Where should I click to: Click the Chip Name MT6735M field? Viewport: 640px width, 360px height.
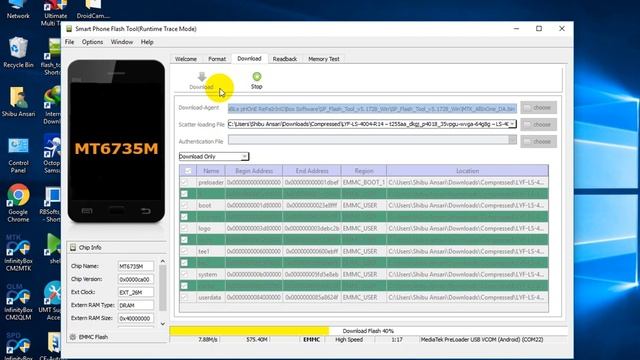136,266
